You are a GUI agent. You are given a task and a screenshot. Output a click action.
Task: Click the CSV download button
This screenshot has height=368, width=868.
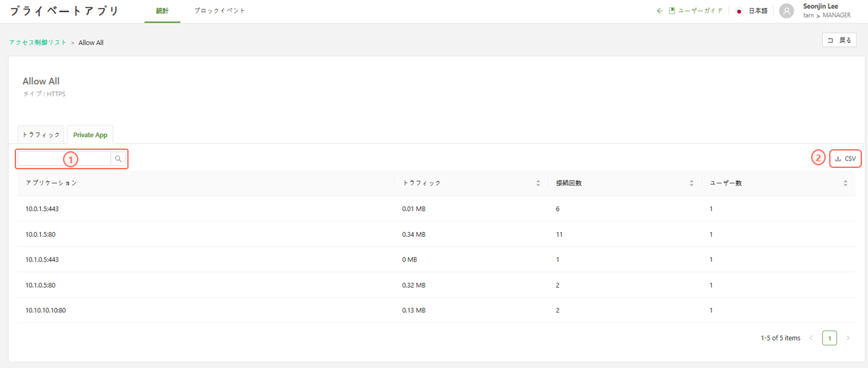point(845,159)
